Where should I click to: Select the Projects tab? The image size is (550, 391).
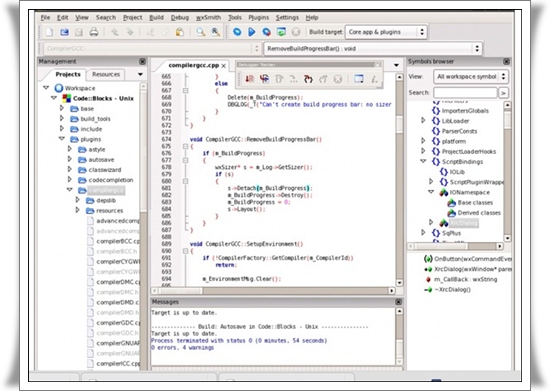(x=68, y=74)
